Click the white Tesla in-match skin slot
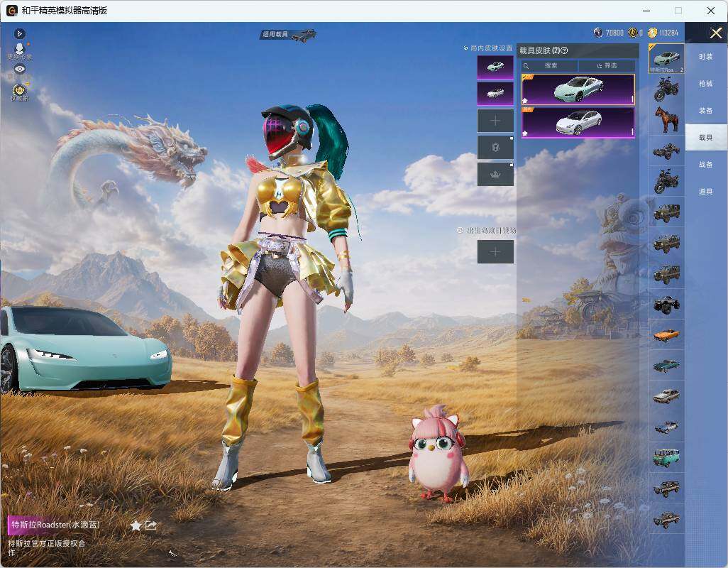 495,93
